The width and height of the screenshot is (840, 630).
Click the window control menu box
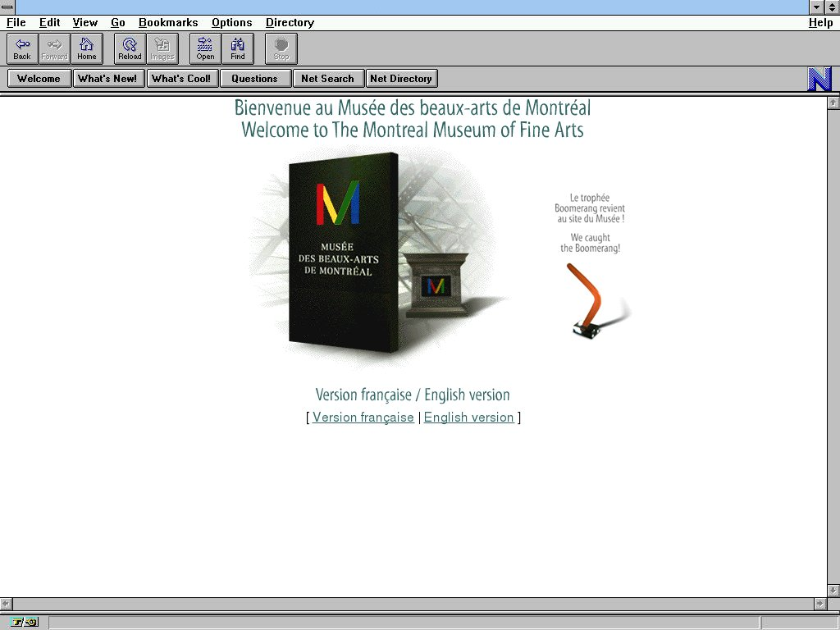pos(7,7)
